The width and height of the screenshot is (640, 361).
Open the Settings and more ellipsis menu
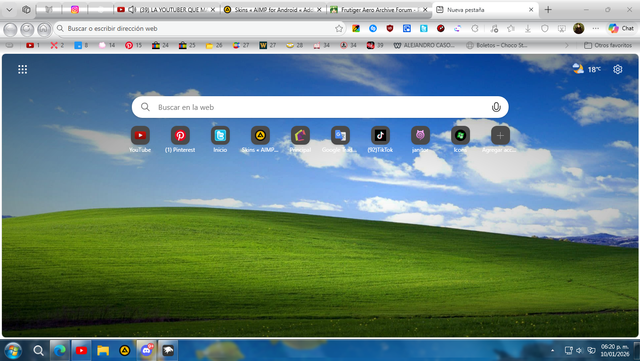coord(596,29)
